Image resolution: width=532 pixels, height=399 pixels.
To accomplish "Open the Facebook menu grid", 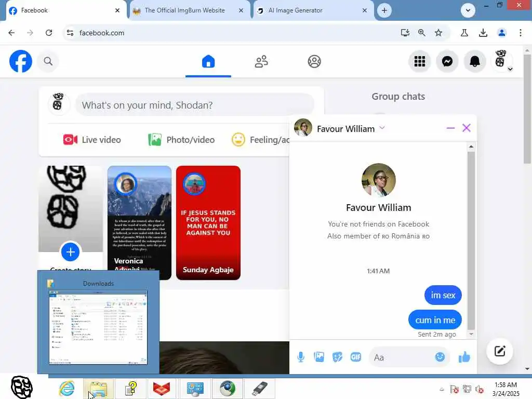I will click(x=420, y=61).
